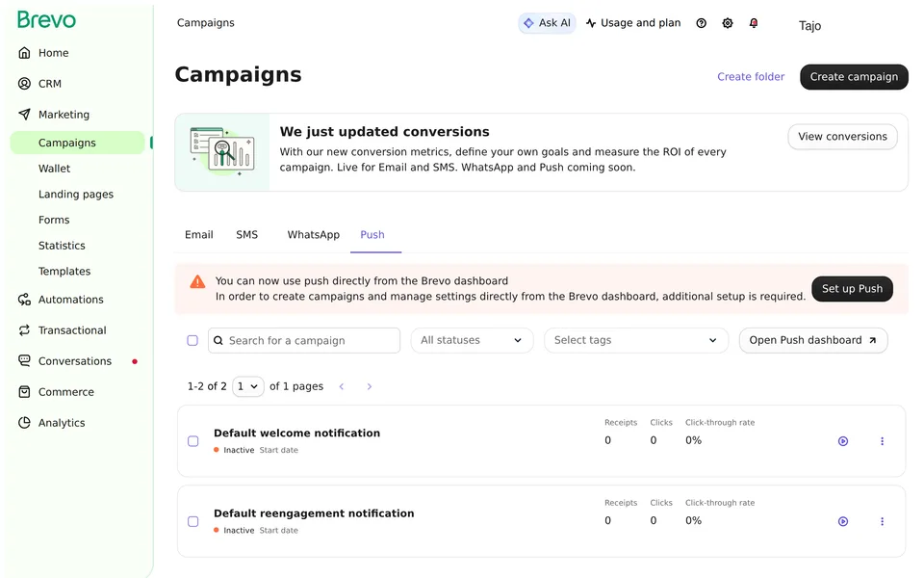
Task: Switch to the Email tab
Action: coord(199,235)
